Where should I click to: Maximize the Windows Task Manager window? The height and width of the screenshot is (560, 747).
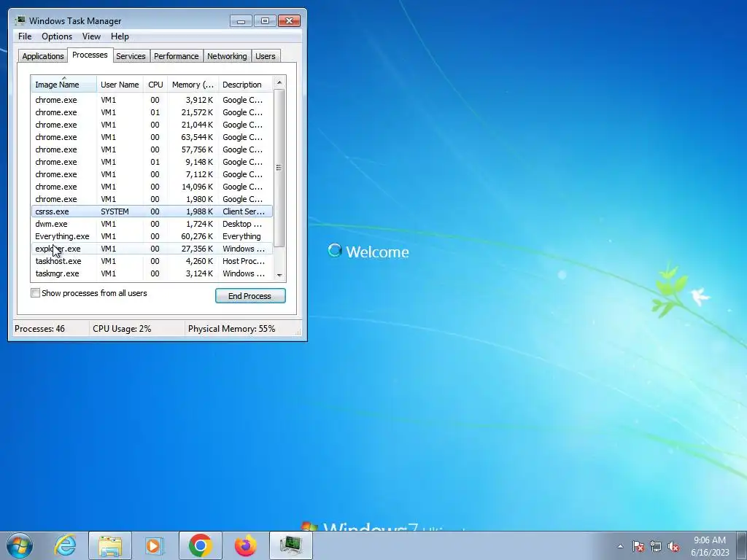tap(265, 21)
